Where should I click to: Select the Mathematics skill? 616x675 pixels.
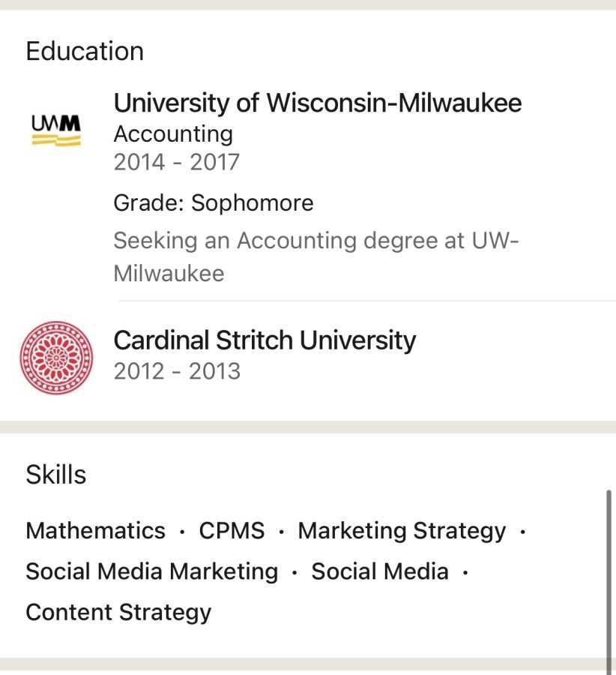click(95, 530)
